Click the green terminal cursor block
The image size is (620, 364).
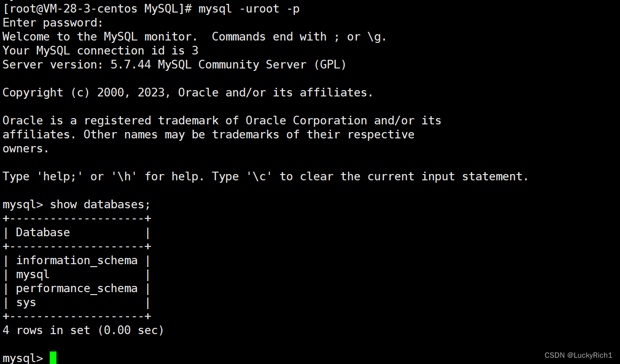click(x=53, y=358)
